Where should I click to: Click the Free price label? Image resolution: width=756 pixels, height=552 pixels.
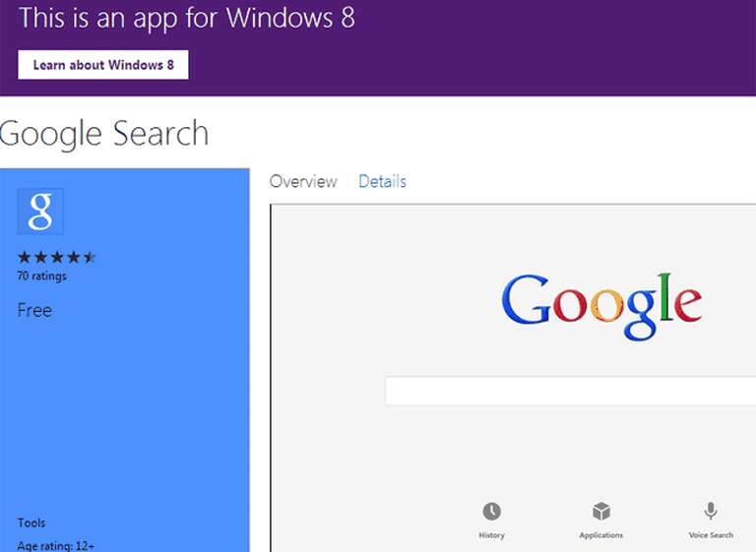pos(34,310)
